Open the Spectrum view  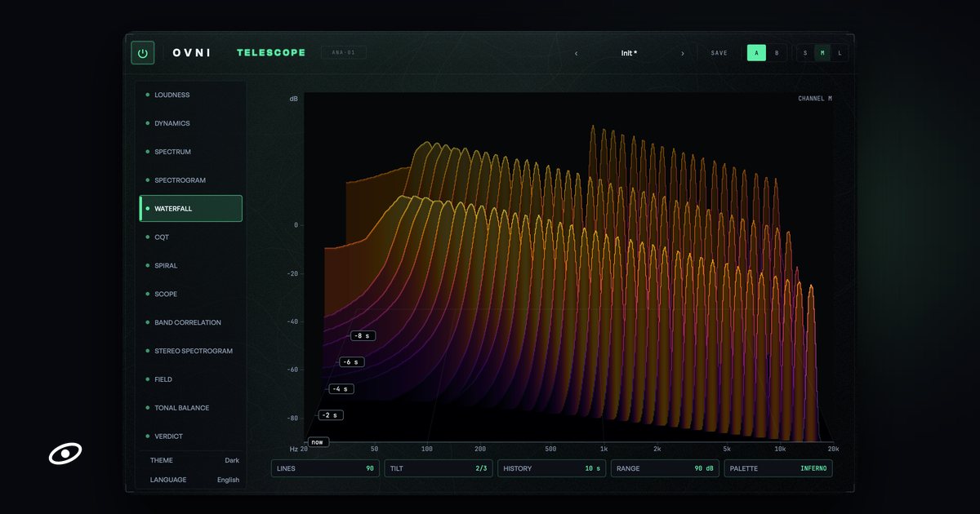tap(191, 152)
